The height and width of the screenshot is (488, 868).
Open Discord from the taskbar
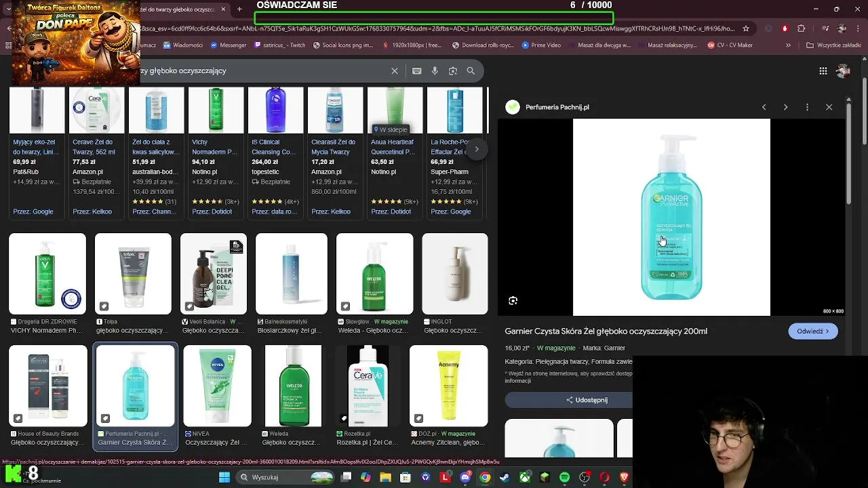[465, 477]
